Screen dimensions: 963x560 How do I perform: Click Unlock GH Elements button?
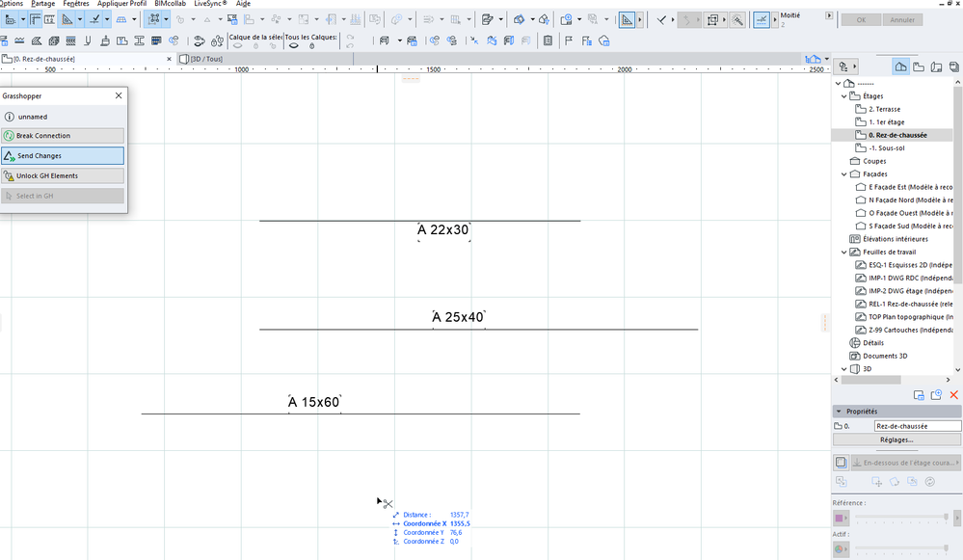[63, 175]
